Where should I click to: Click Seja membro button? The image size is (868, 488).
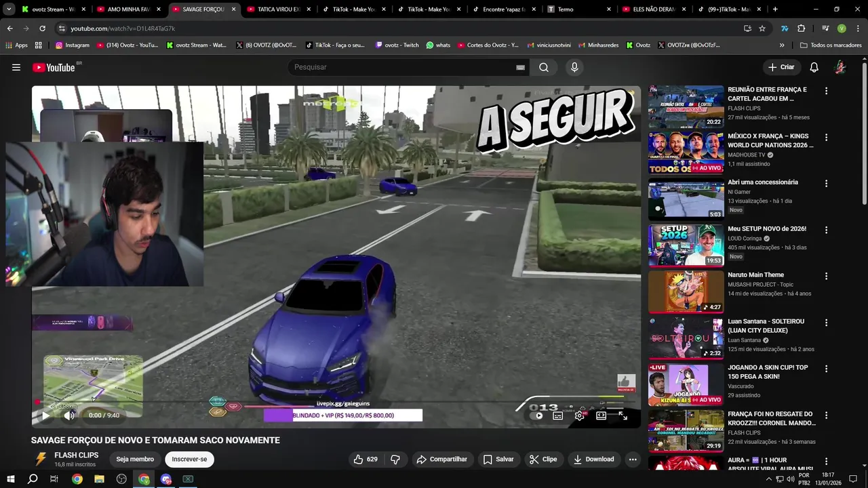coord(135,459)
